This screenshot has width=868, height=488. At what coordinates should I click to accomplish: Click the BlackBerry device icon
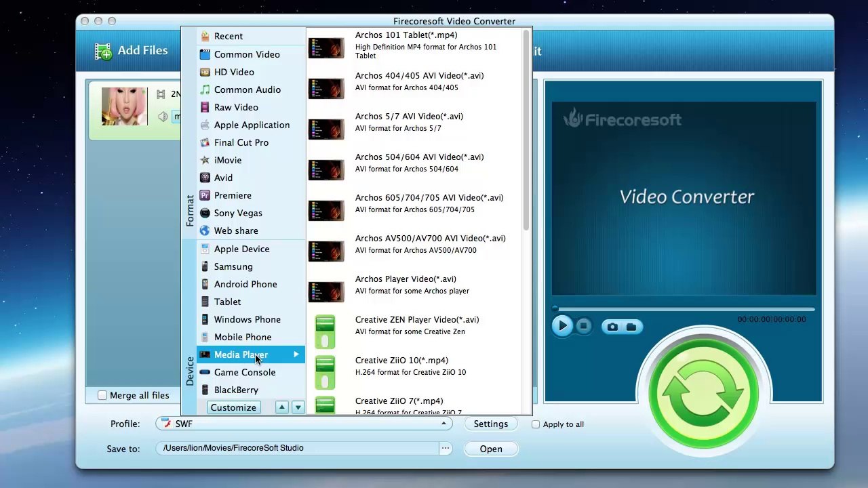tap(205, 390)
